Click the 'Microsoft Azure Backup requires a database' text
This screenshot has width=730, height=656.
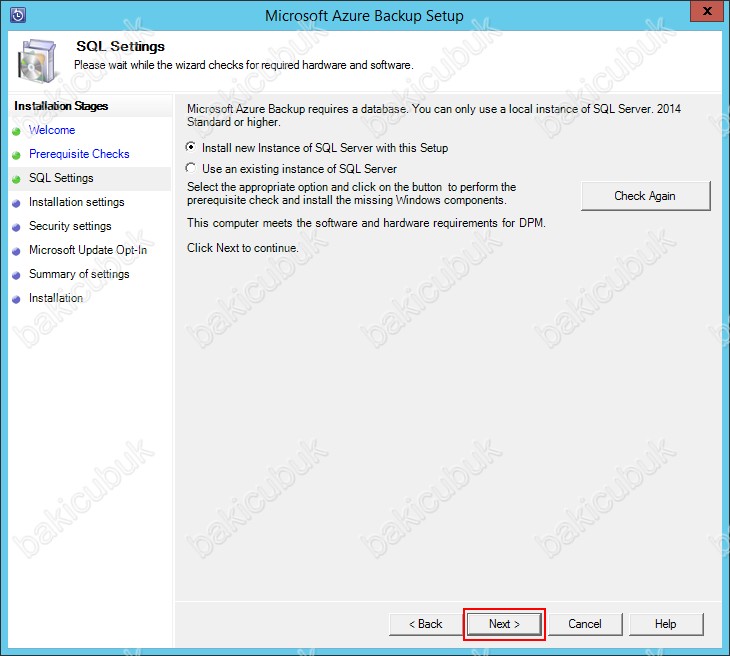434,115
